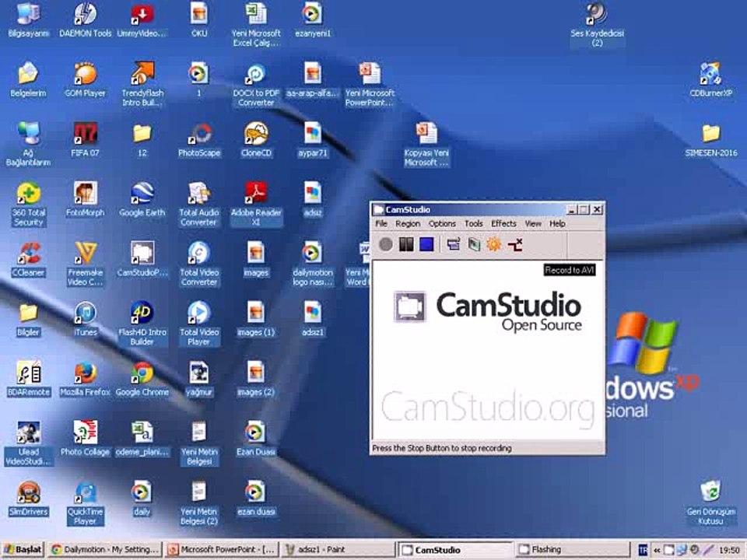The width and height of the screenshot is (747, 560).
Task: Select the iTunes shortcut
Action: tap(86, 319)
